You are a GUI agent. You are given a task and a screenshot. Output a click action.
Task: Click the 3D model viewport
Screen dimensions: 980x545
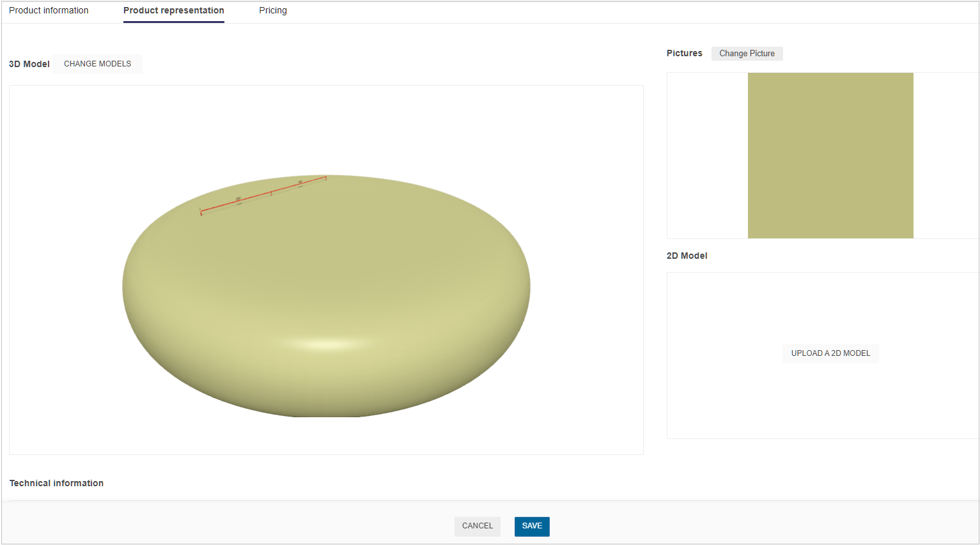pos(326,268)
